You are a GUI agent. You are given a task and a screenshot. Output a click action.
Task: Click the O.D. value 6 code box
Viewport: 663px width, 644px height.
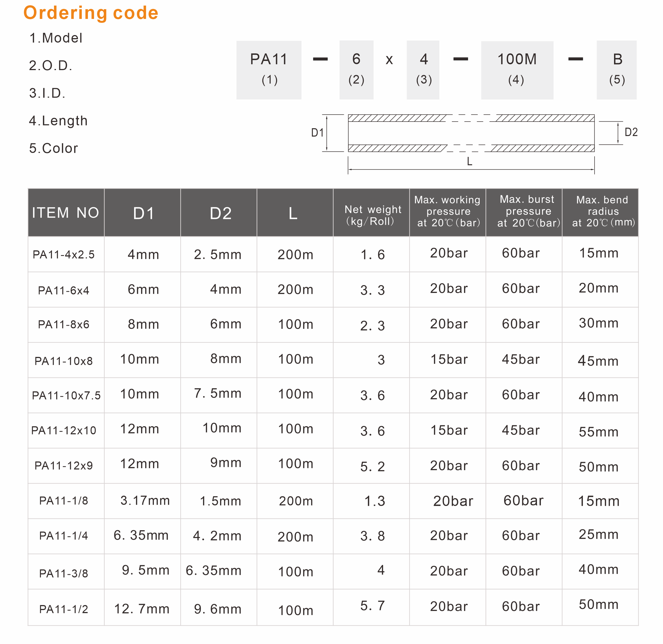click(356, 70)
